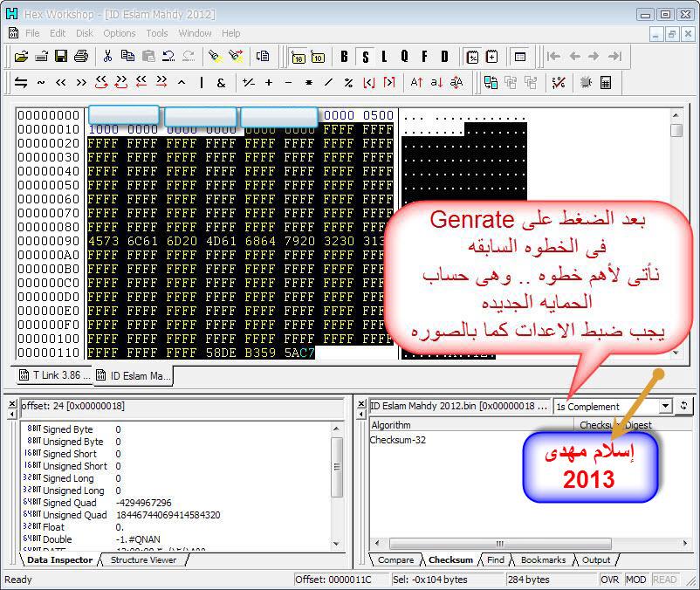
Task: Open the Help menu
Action: (x=230, y=33)
